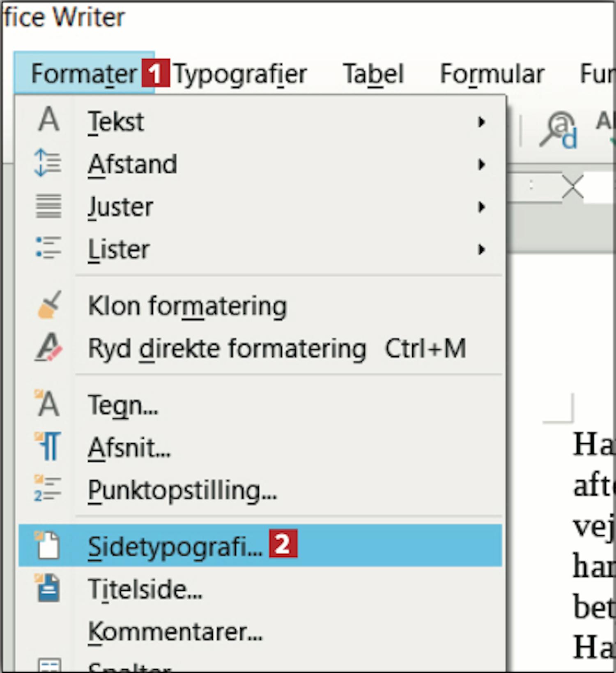Choose Sidetypografi... from the Formater menu

pos(175,546)
